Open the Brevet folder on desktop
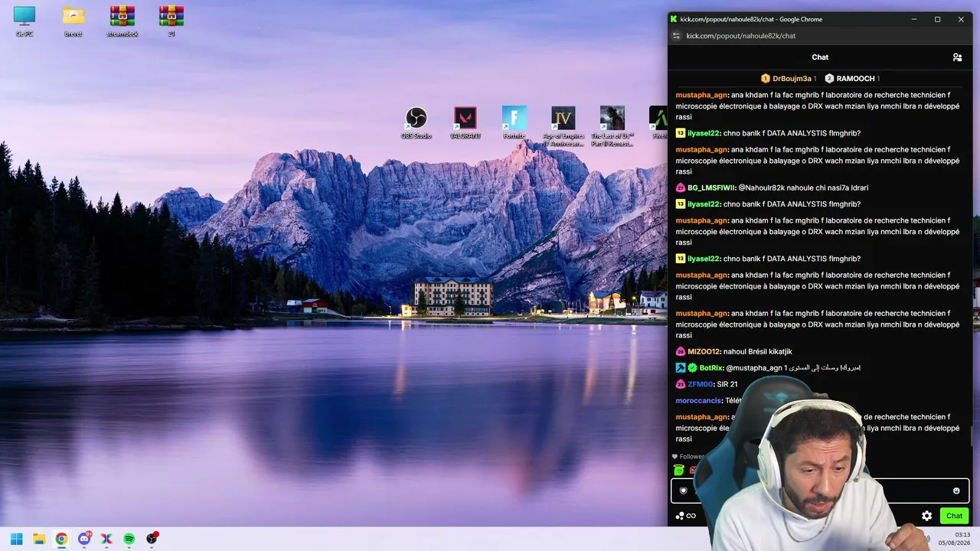This screenshot has height=551, width=980. pos(73,21)
